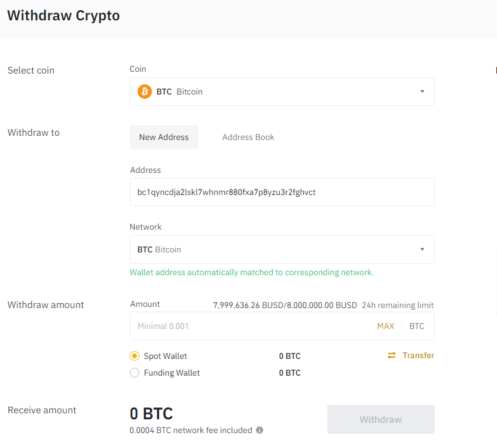Open the Coin dropdown showing BTC Bitcoin
This screenshot has width=497, height=448.
[282, 92]
